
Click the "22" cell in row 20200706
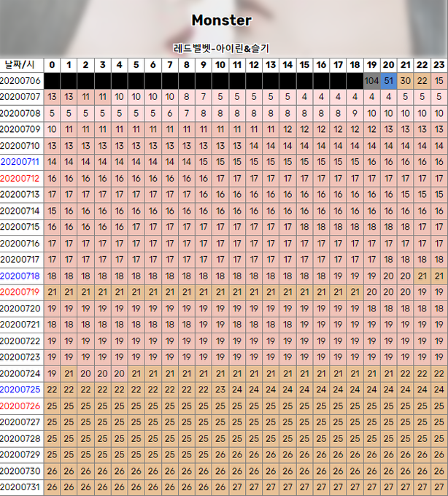pyautogui.click(x=422, y=81)
